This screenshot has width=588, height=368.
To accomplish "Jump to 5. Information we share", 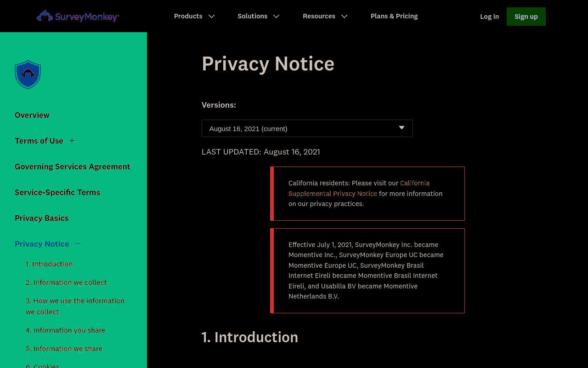I will (64, 349).
